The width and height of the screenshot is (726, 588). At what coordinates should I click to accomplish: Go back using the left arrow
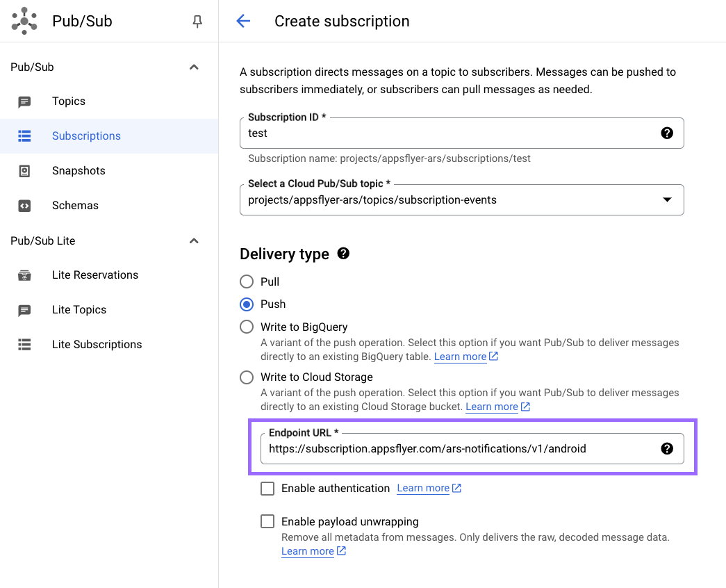point(243,21)
